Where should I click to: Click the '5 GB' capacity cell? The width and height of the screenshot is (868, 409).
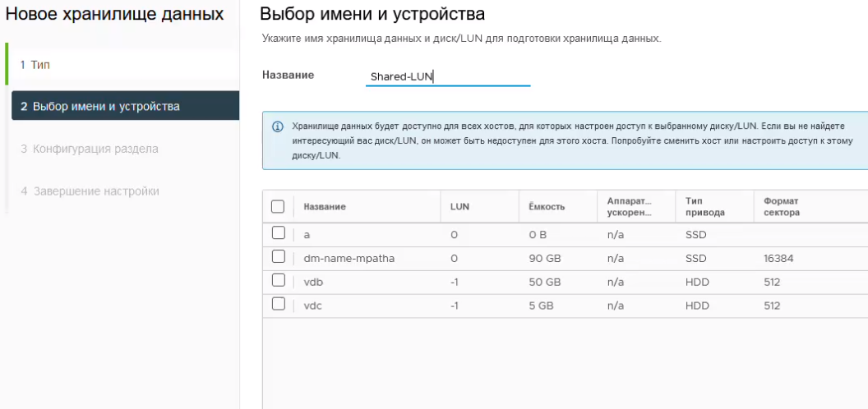click(542, 306)
